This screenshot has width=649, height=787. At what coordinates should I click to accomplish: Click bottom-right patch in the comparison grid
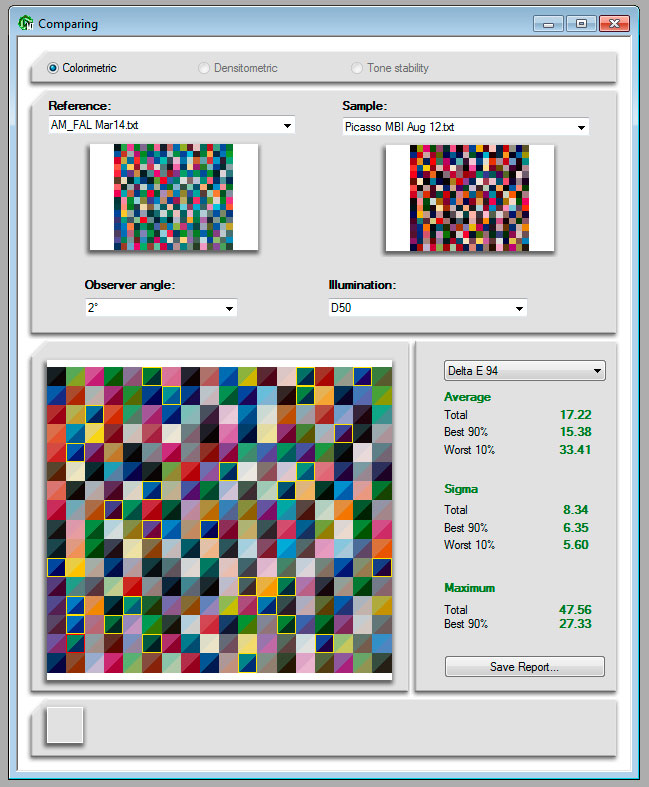pyautogui.click(x=381, y=663)
